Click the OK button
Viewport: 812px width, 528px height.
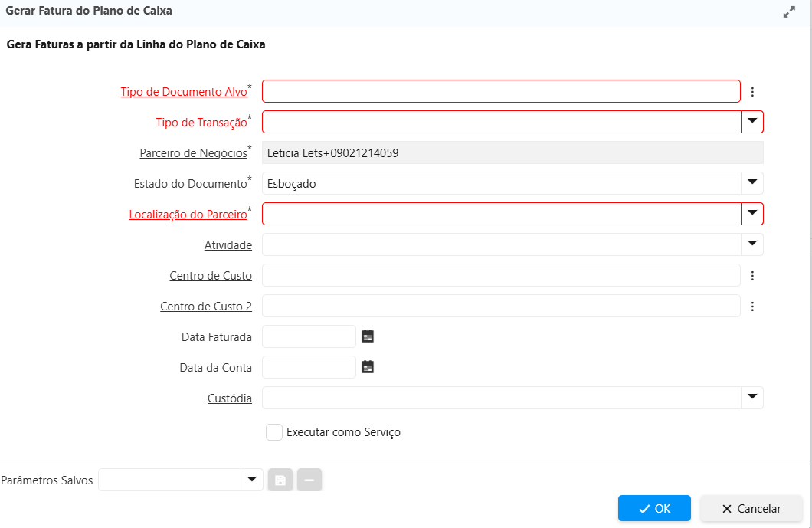click(x=654, y=509)
